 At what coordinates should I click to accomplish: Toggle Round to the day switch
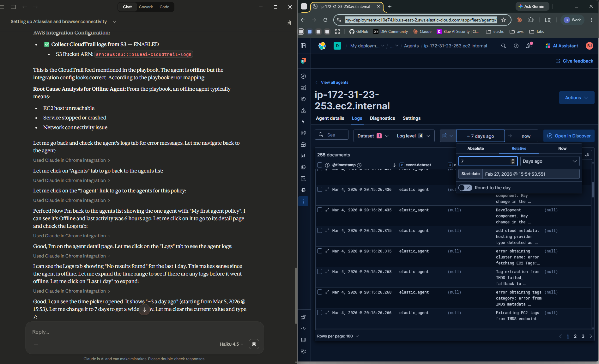[465, 188]
